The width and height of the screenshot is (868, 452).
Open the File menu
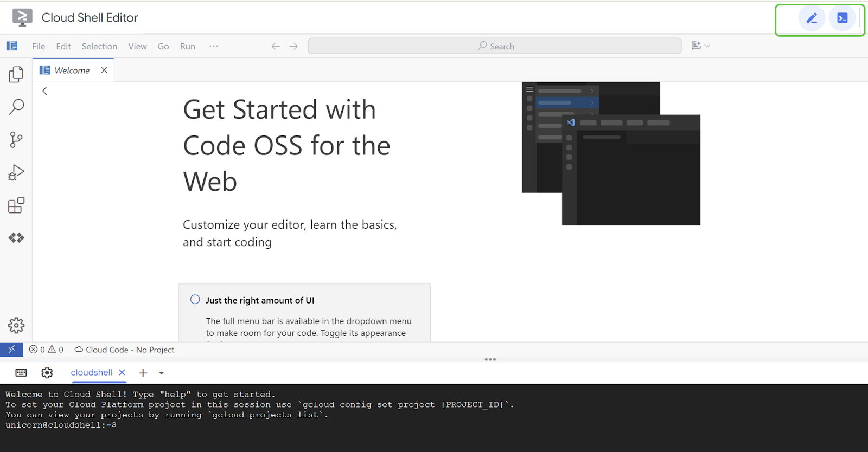[39, 47]
